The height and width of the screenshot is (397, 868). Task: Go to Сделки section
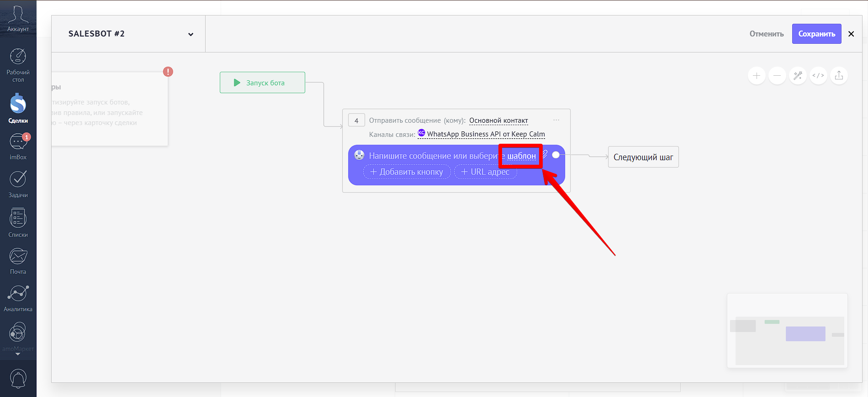click(x=18, y=109)
